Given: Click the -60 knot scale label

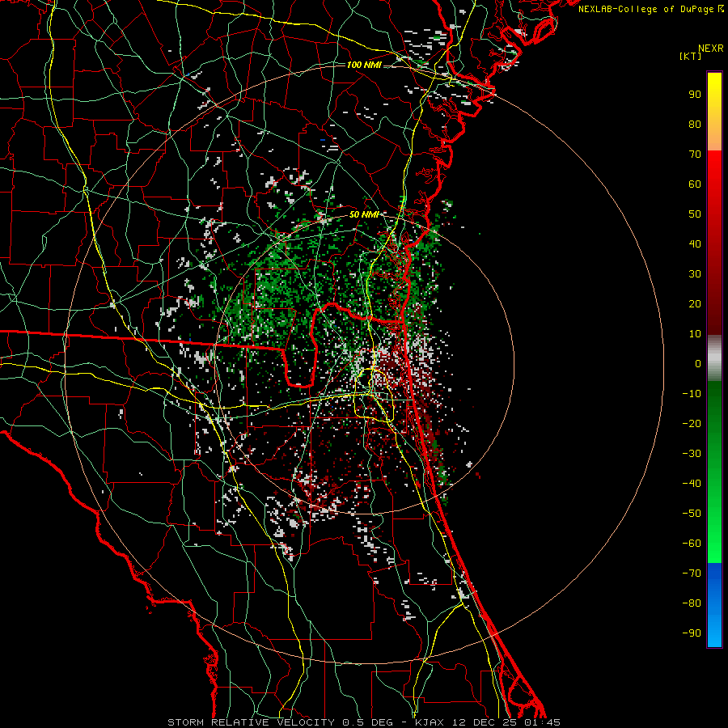Looking at the screenshot, I should coord(692,544).
